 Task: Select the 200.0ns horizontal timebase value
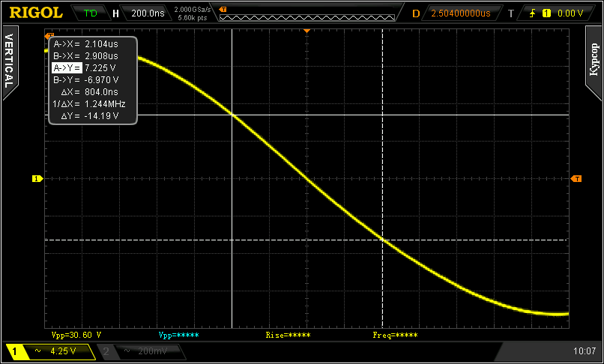click(148, 13)
